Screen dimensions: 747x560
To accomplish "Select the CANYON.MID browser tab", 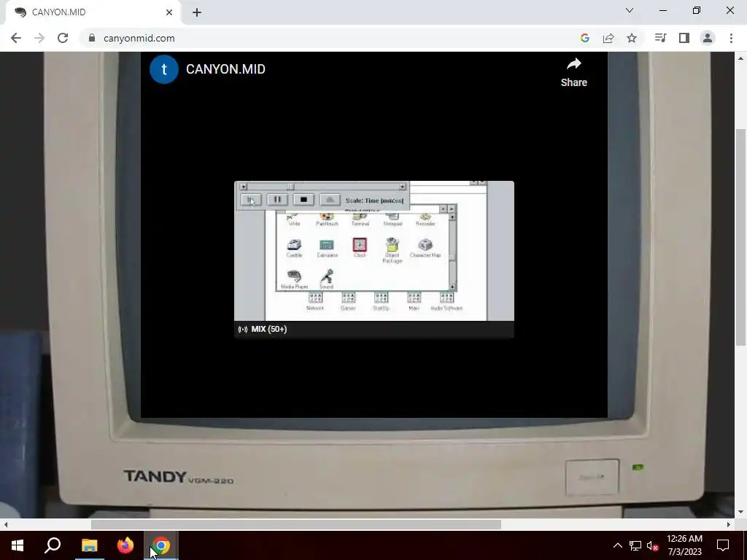I will click(x=90, y=12).
